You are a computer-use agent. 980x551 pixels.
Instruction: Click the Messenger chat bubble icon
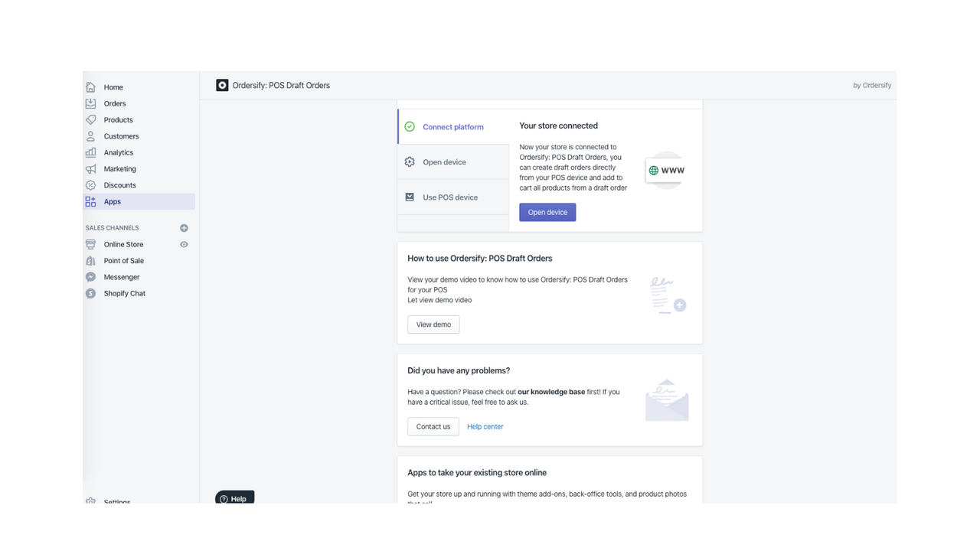pos(90,277)
